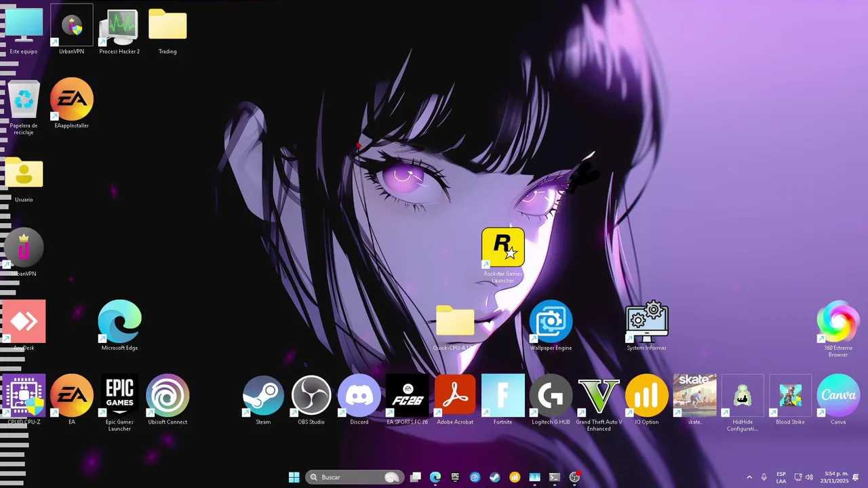Open the Quick-CPU folder

tap(455, 327)
